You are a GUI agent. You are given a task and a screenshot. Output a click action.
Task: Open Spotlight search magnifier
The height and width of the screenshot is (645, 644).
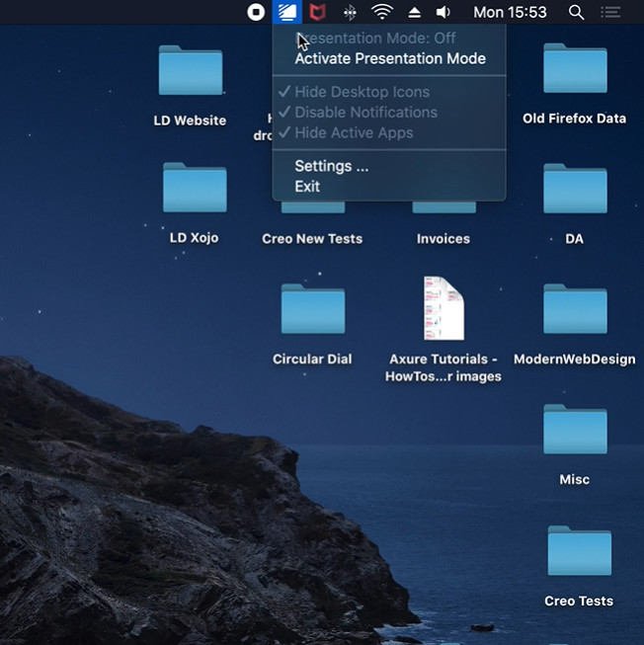point(576,12)
